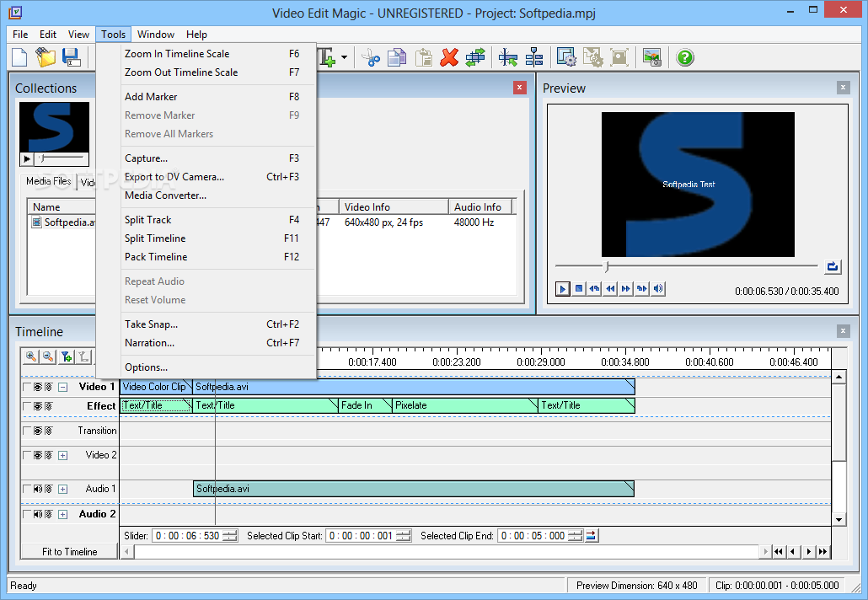Open the text/title tool dropdown arrow
Image resolution: width=868 pixels, height=600 pixels.
[345, 57]
